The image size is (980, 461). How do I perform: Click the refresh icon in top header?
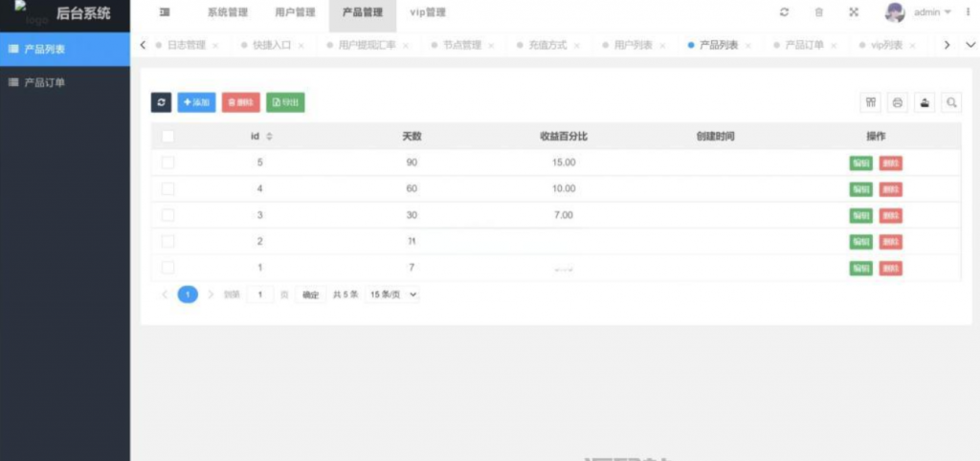(784, 12)
